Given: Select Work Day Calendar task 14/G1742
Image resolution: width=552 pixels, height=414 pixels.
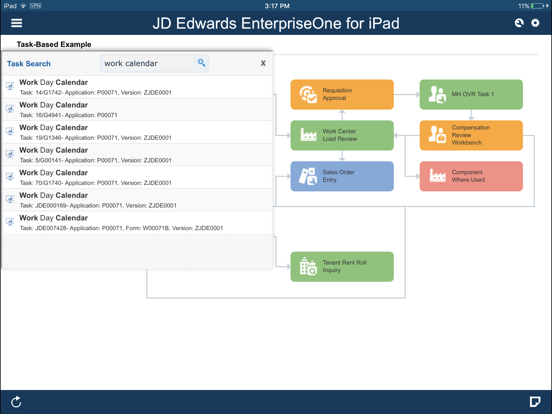Looking at the screenshot, I should [x=137, y=87].
